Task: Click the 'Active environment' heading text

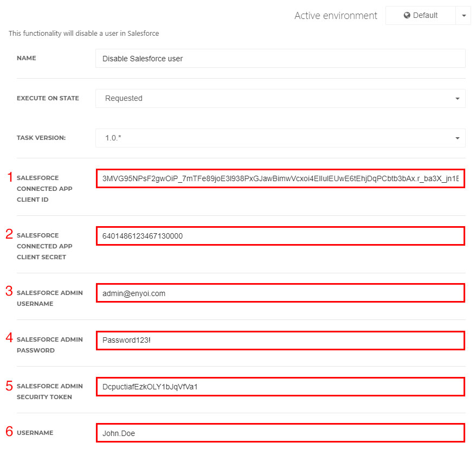Action: pyautogui.click(x=336, y=16)
